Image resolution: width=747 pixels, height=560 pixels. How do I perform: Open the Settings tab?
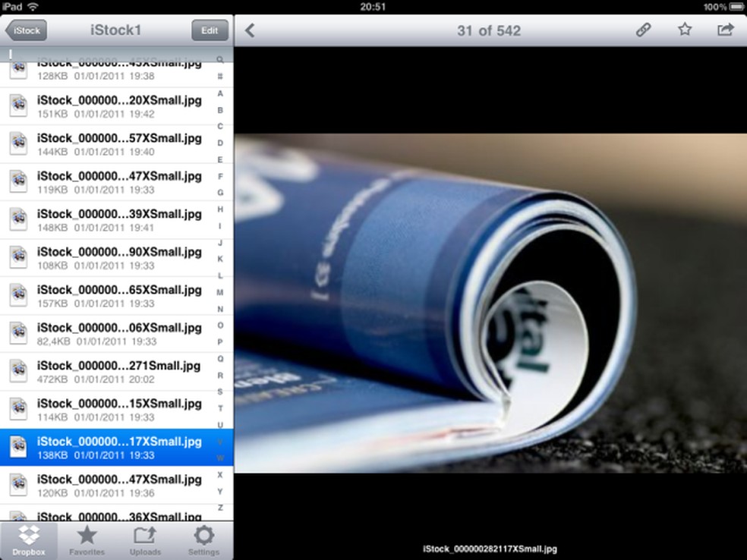point(203,540)
